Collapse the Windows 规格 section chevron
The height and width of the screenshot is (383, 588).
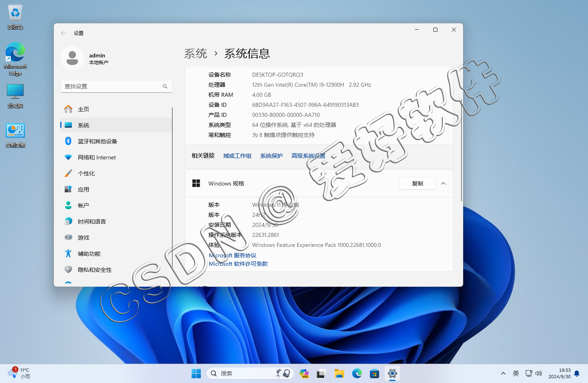443,183
